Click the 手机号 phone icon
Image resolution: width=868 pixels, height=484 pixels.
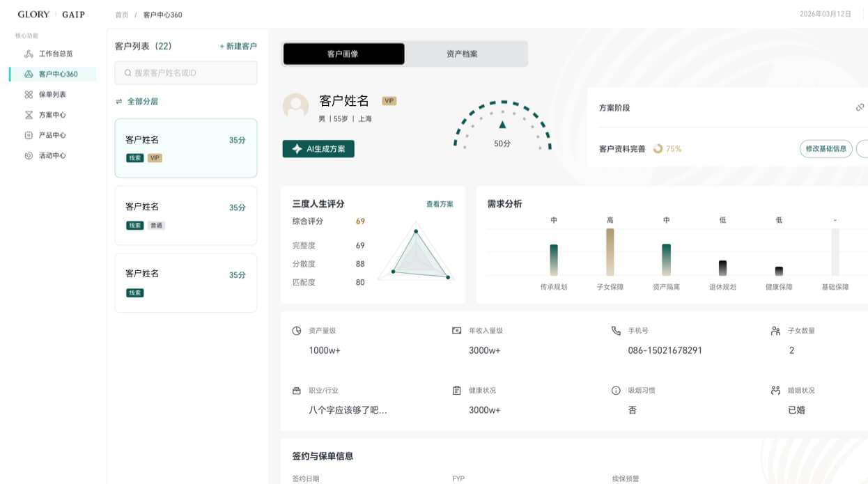[616, 331]
